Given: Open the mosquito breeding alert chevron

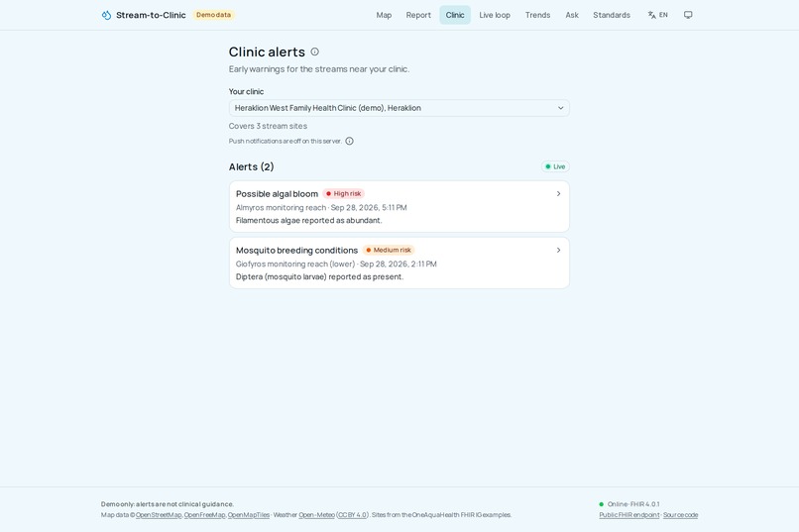Looking at the screenshot, I should click(x=558, y=250).
